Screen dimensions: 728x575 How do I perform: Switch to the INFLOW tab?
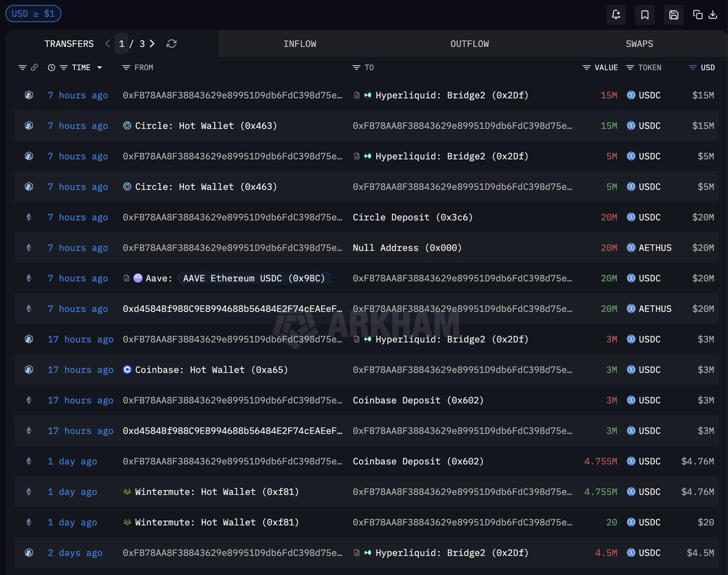299,44
